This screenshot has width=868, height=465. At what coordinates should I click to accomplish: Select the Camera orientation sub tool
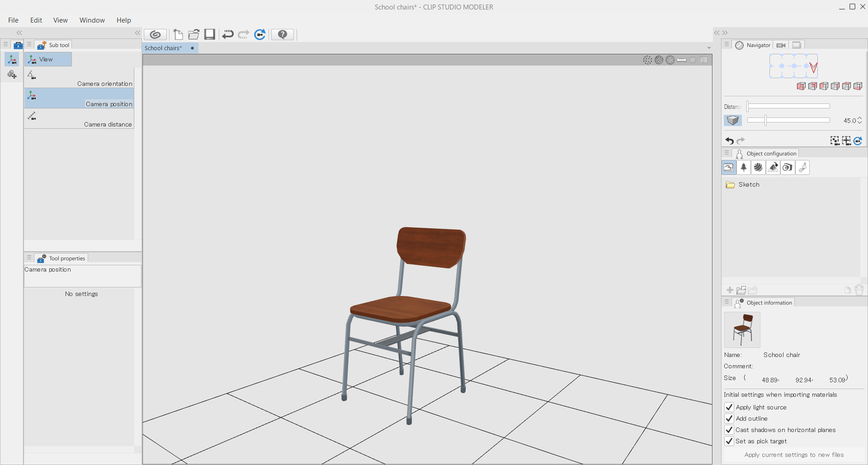pyautogui.click(x=80, y=78)
